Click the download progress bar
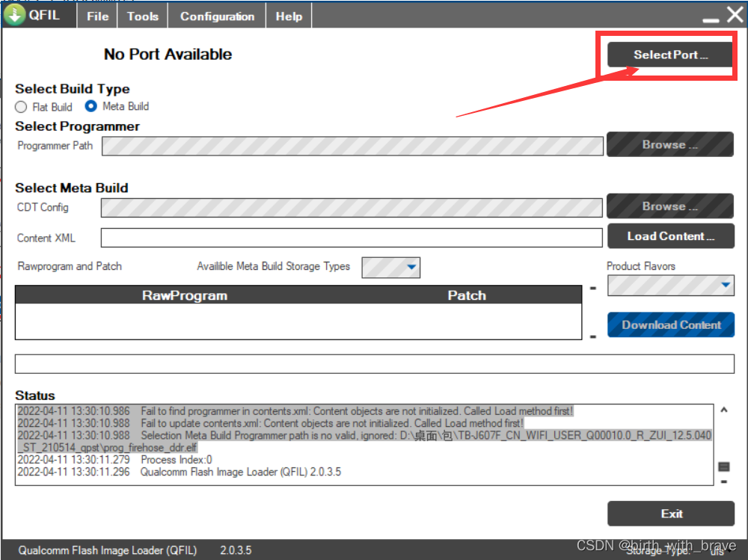 click(375, 364)
